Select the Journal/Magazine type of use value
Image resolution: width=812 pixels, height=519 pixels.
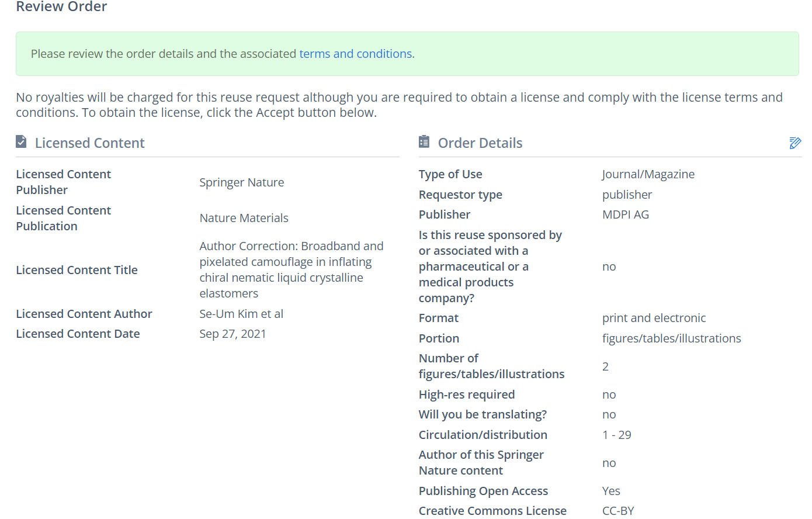(648, 174)
